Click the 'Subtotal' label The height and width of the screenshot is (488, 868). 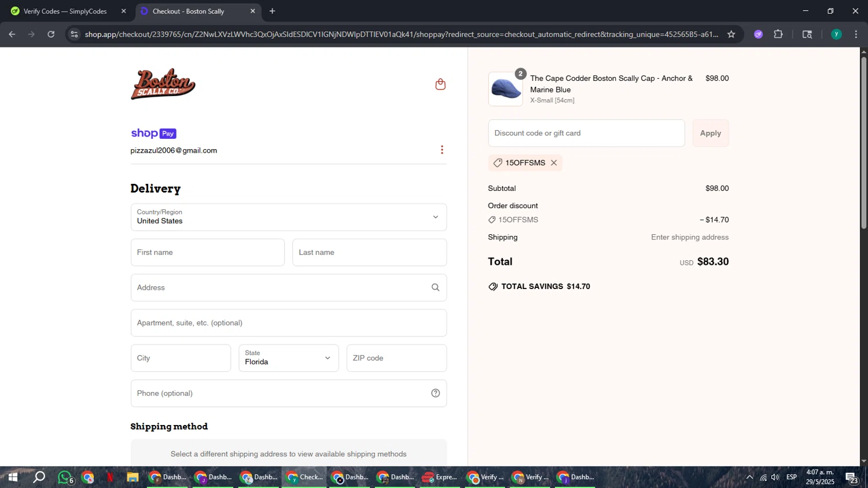(x=502, y=188)
